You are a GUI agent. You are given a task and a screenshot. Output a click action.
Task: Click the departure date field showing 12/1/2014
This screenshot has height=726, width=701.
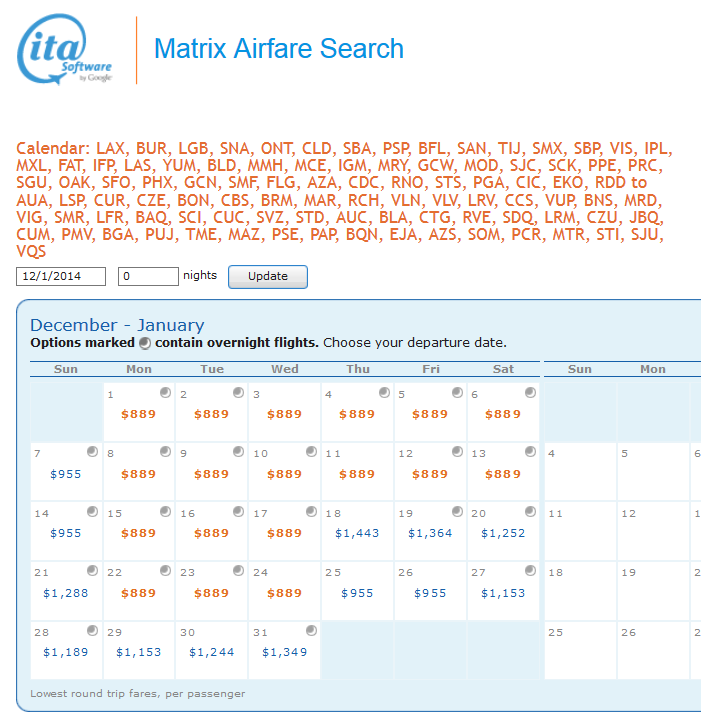[61, 276]
